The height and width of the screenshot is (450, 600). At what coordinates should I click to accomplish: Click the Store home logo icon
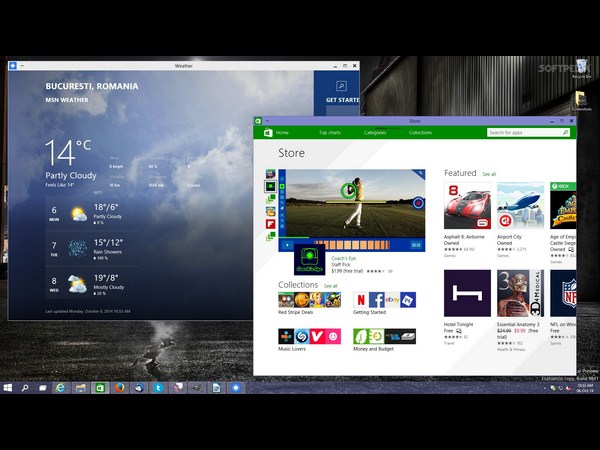pyautogui.click(x=266, y=132)
